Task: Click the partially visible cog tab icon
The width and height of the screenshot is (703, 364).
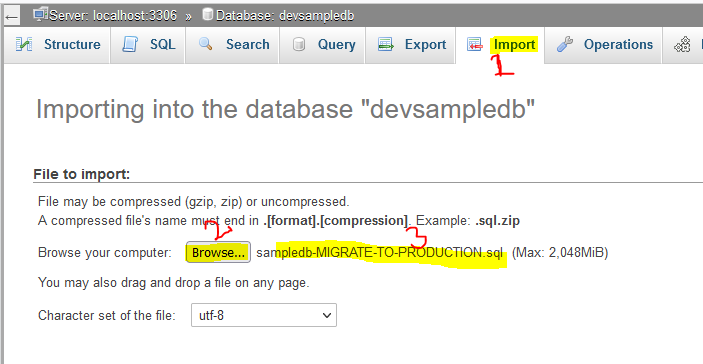Action: click(682, 44)
